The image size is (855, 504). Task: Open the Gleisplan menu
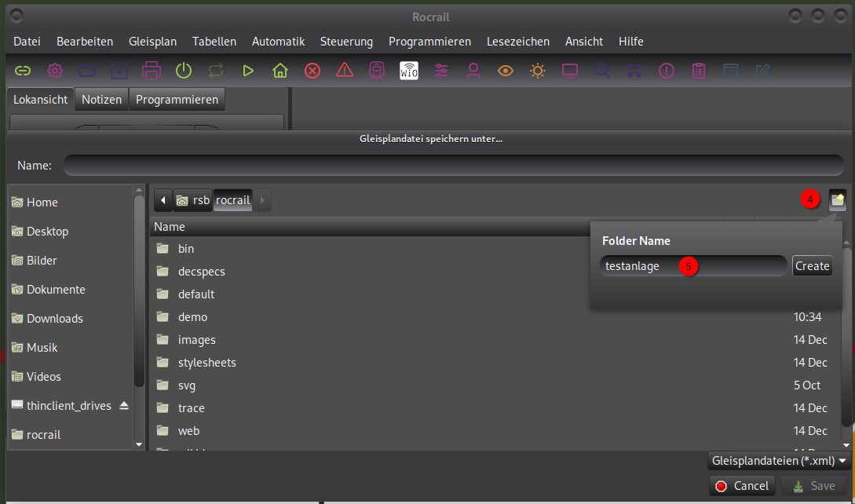tap(153, 42)
